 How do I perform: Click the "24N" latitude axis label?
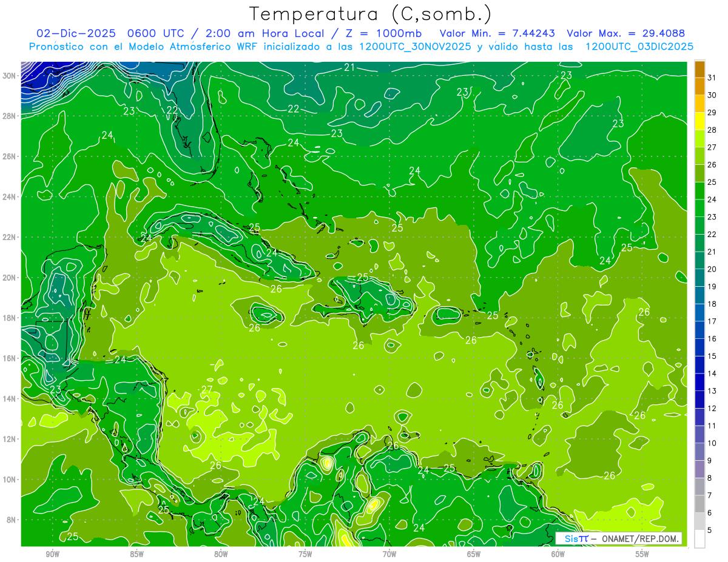pyautogui.click(x=10, y=197)
